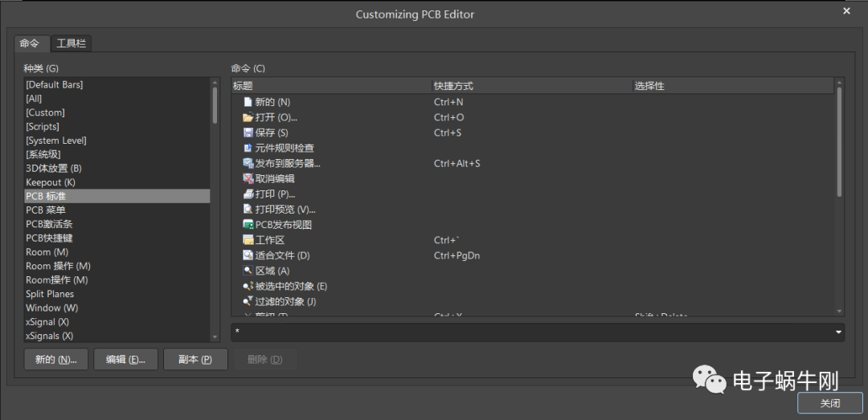Select the PCB快捷键 category
The width and height of the screenshot is (868, 420).
117,238
